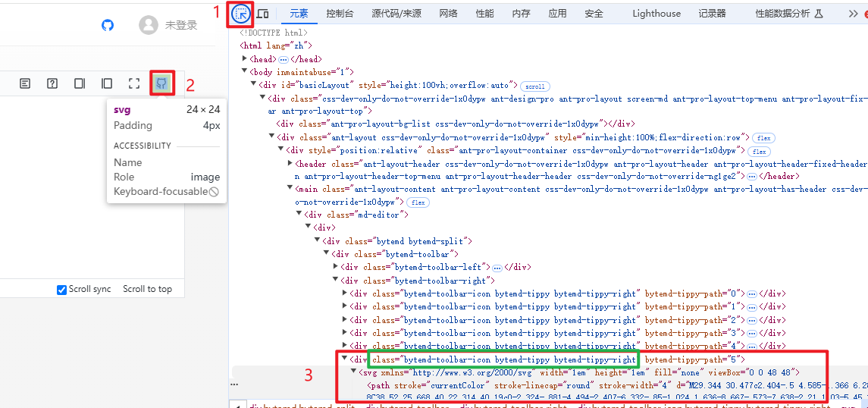The image size is (868, 408).
Task: Select the <!DOCTYPE html> line
Action: click(x=274, y=33)
